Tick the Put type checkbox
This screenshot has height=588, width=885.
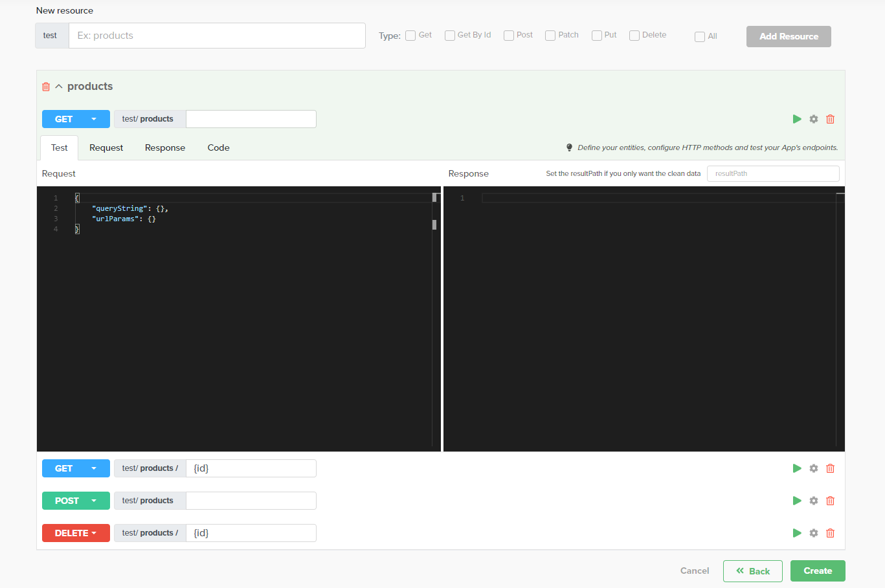[x=597, y=36]
